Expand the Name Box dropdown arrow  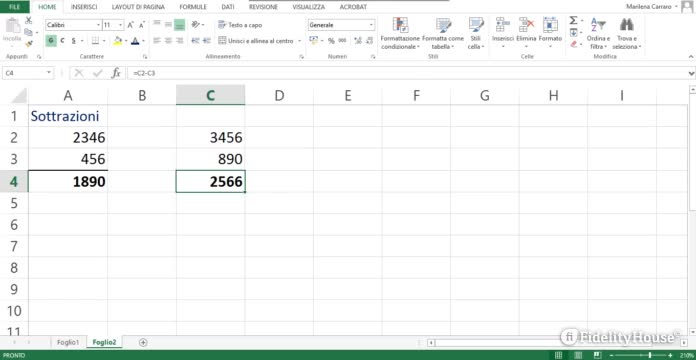tap(49, 73)
